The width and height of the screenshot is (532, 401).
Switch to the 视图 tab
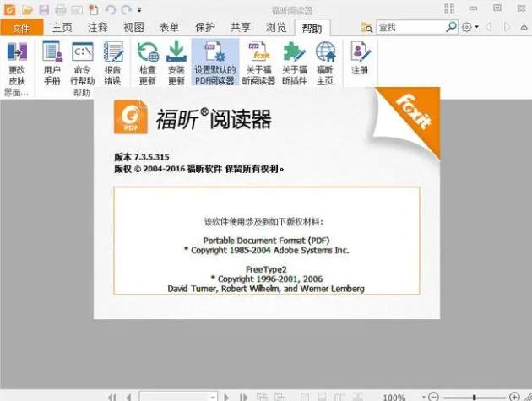pyautogui.click(x=133, y=28)
